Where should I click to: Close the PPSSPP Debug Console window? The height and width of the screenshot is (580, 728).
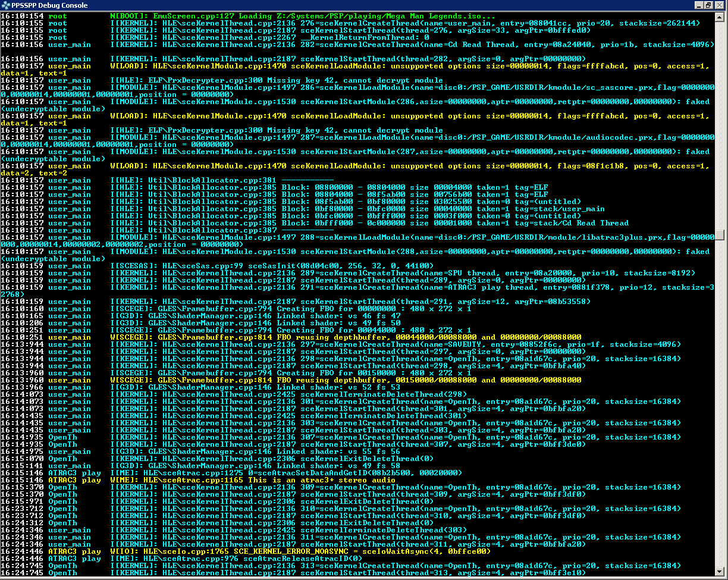click(719, 5)
